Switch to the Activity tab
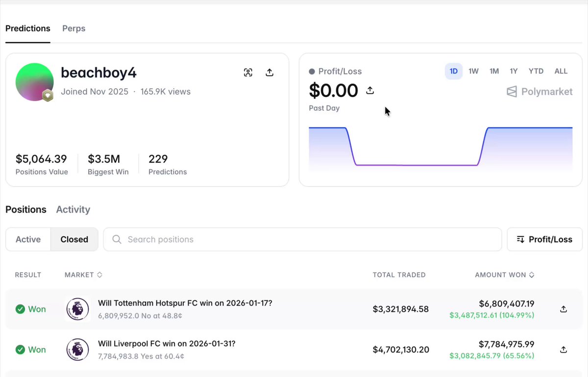Viewport: 588px width, 377px height. tap(73, 209)
